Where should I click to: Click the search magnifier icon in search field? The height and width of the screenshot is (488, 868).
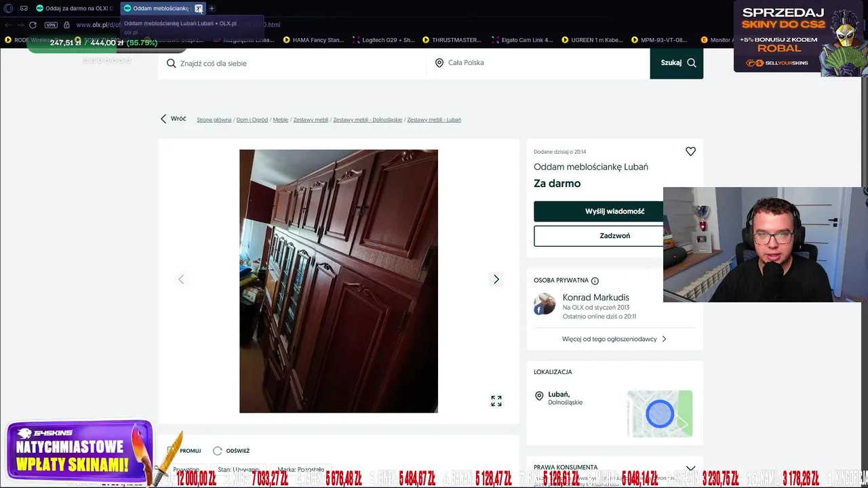[171, 63]
